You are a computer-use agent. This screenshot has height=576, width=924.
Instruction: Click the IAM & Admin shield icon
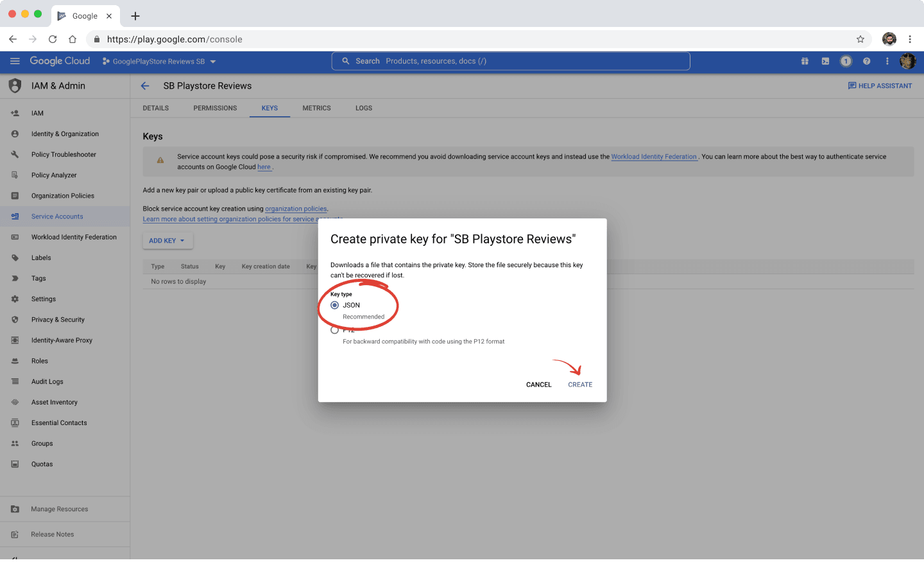15,86
